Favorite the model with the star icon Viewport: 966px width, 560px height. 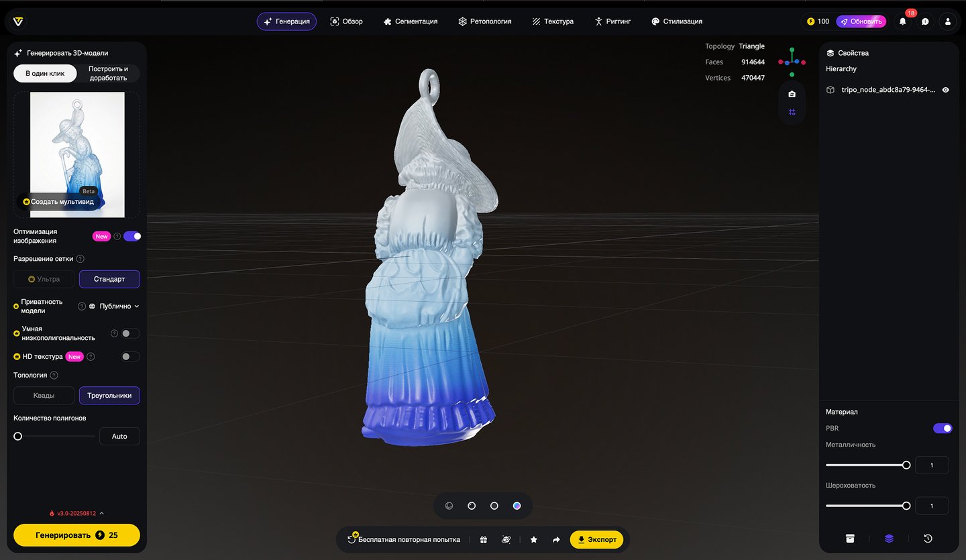(534, 539)
